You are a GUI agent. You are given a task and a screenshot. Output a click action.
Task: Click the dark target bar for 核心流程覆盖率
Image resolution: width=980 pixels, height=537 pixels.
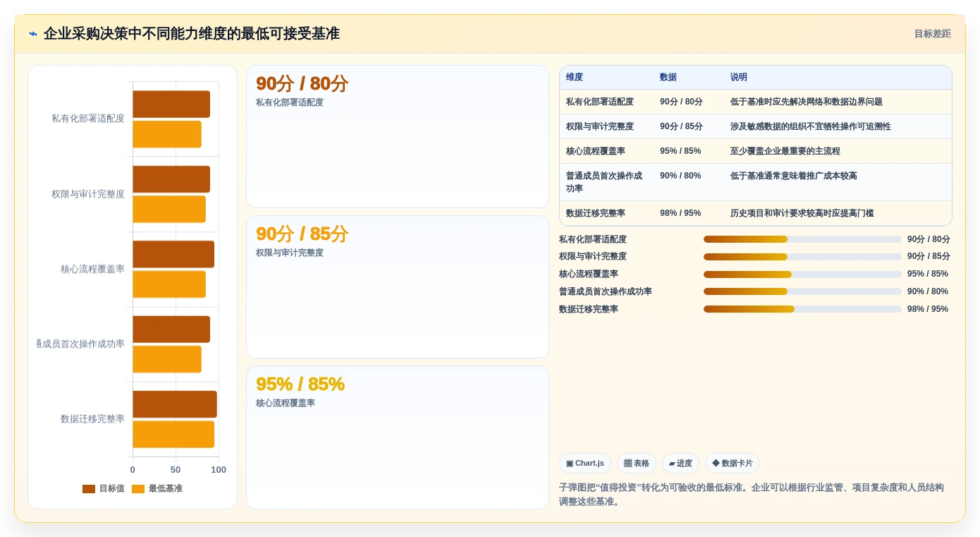[173, 254]
